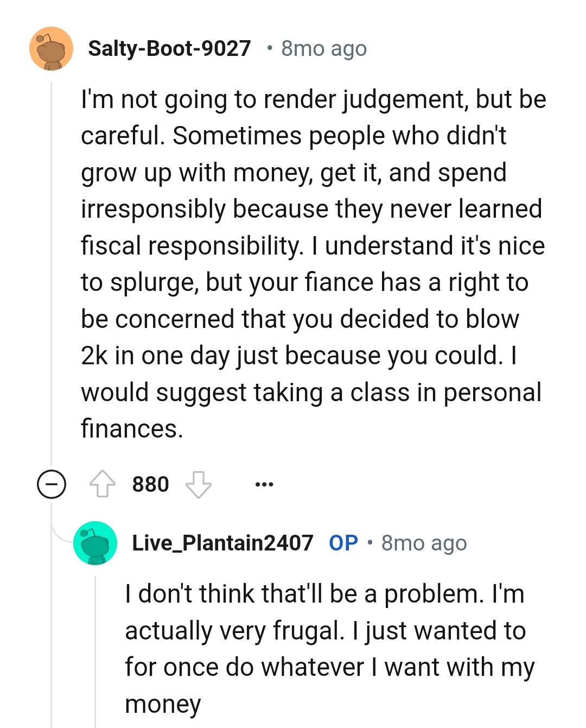Screen dimensions: 586x728
Task: Click Salty-Boot-9027's brown Snoo avatar
Action: 50,48
